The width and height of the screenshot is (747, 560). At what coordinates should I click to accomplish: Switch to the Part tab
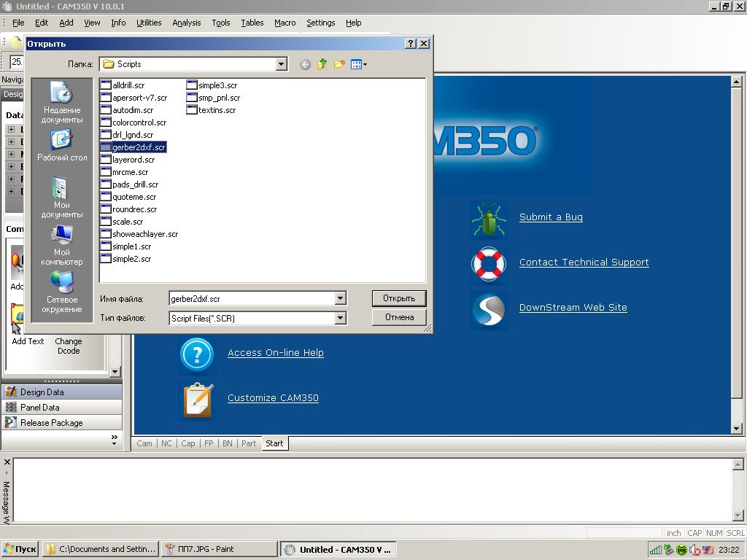coord(249,443)
